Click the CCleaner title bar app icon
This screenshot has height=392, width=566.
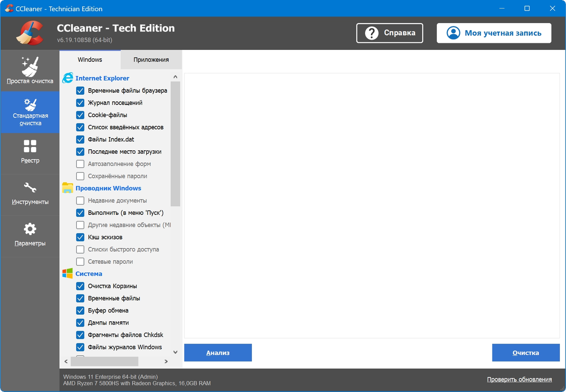click(9, 9)
